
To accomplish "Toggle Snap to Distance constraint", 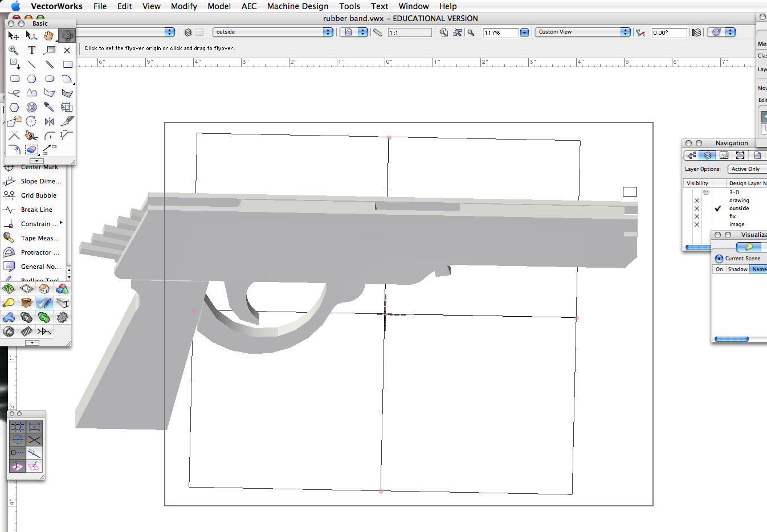I will 34,453.
